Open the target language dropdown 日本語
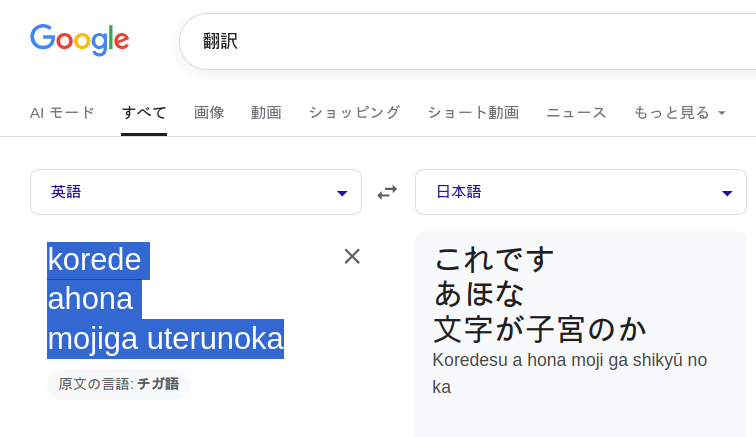Image resolution: width=756 pixels, height=437 pixels. point(580,192)
